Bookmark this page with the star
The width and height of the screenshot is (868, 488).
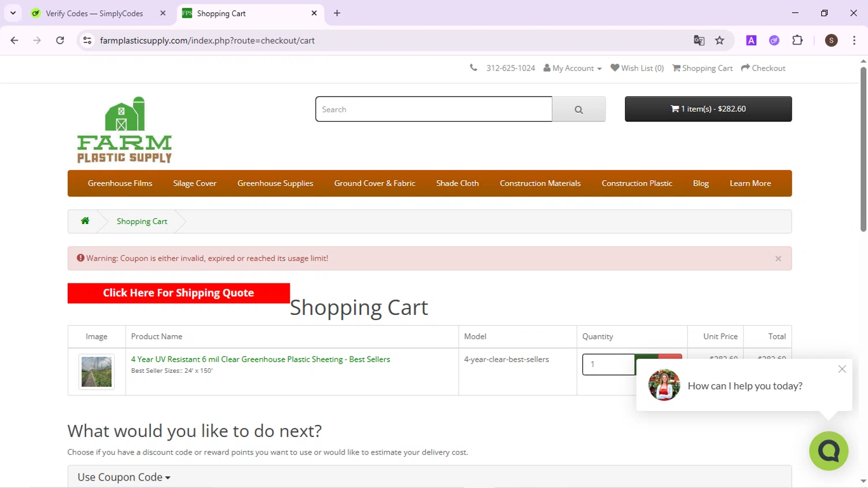(720, 41)
